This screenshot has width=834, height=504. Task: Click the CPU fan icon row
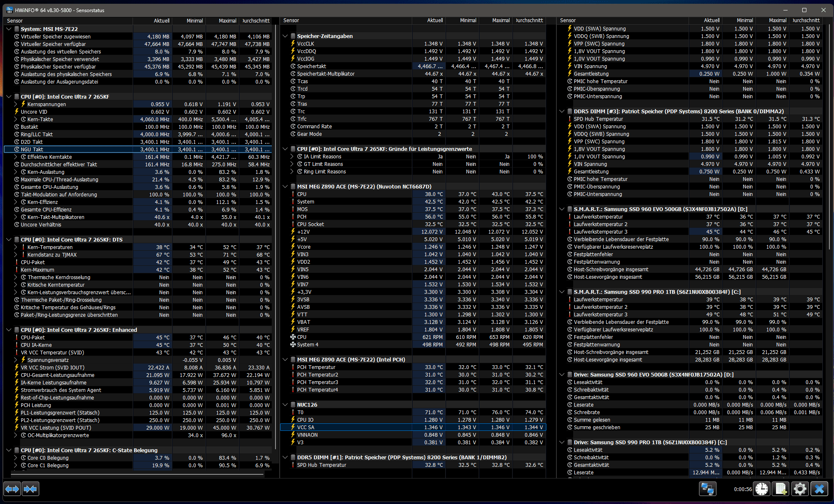(302, 337)
